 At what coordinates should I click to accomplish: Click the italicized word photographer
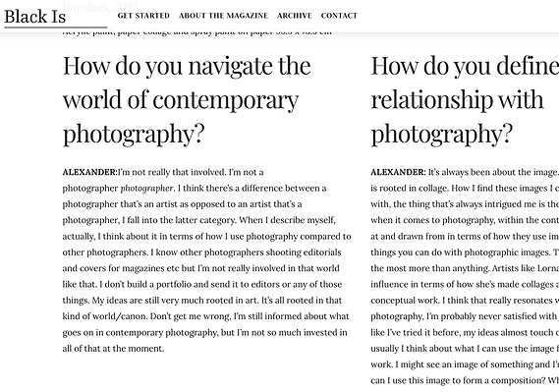pyautogui.click(x=147, y=189)
